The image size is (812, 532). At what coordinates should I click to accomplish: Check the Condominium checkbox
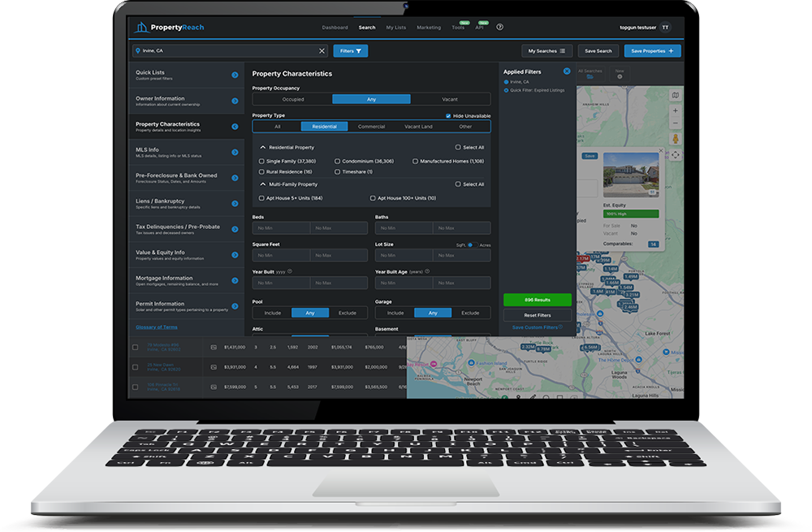337,161
